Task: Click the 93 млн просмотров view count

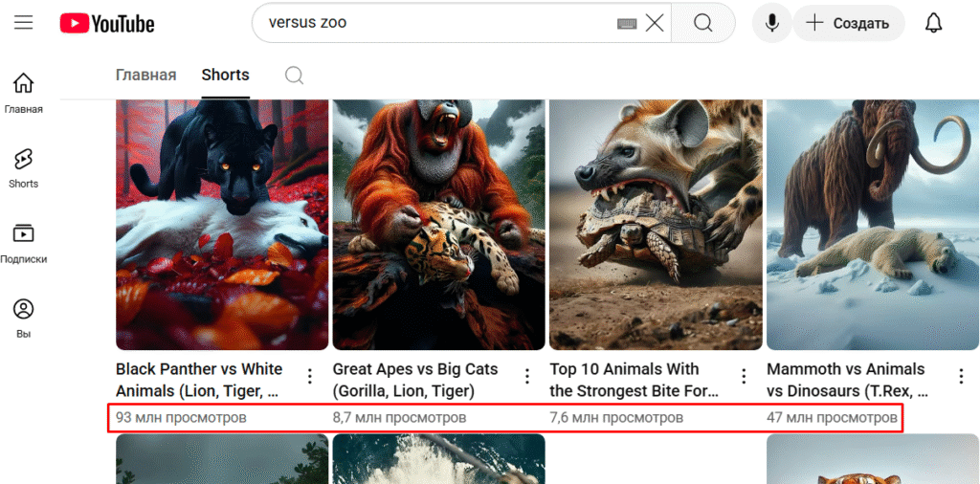Action: [181, 417]
